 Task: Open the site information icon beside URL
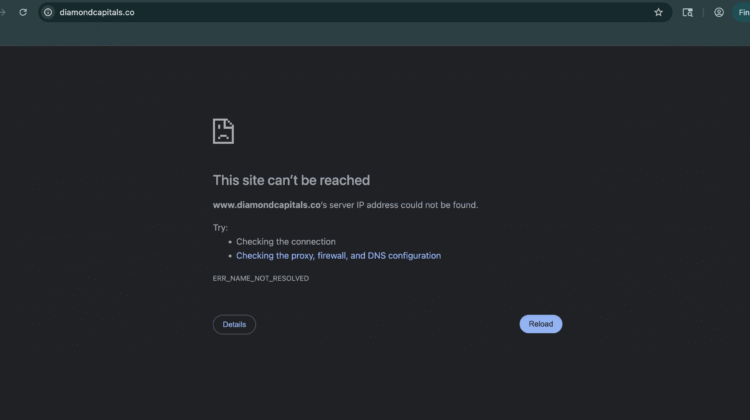click(47, 12)
